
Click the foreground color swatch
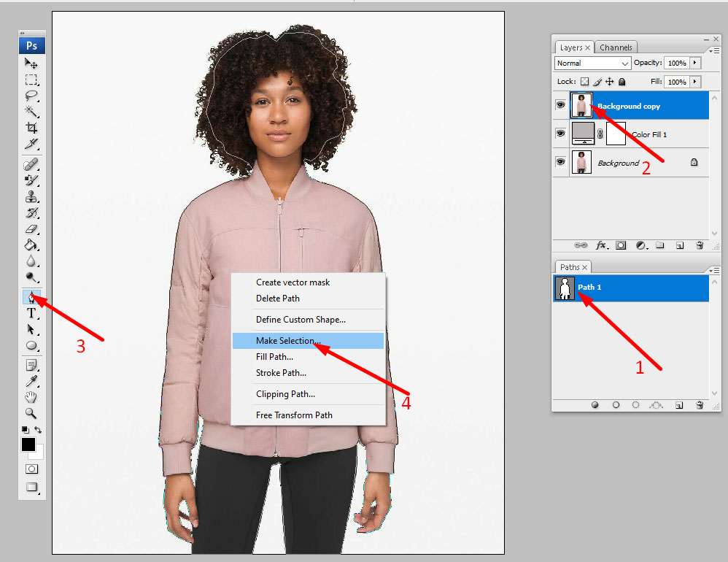tap(28, 444)
